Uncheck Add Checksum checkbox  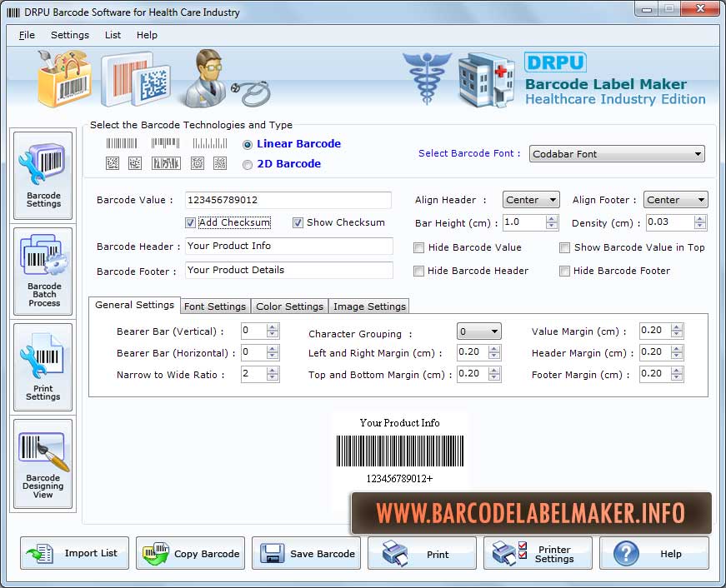coord(190,223)
